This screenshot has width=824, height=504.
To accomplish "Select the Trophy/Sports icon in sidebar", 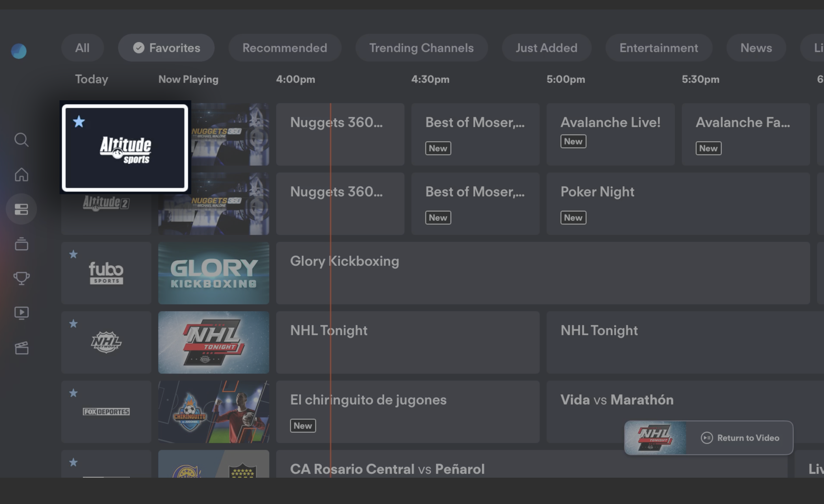I will (x=22, y=278).
